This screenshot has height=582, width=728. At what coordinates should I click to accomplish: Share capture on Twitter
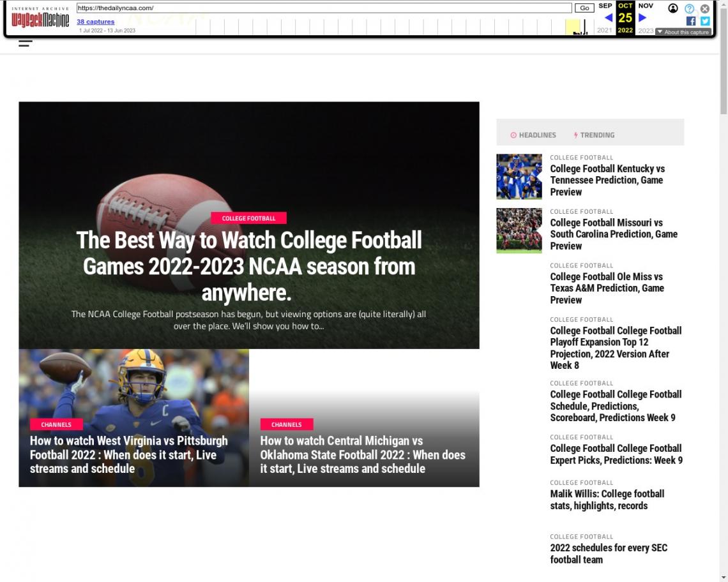point(705,21)
